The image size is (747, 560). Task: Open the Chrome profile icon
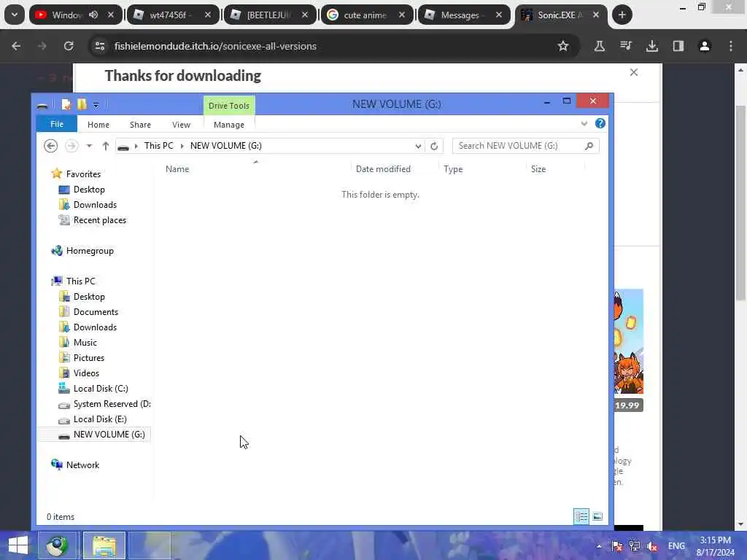tap(704, 46)
